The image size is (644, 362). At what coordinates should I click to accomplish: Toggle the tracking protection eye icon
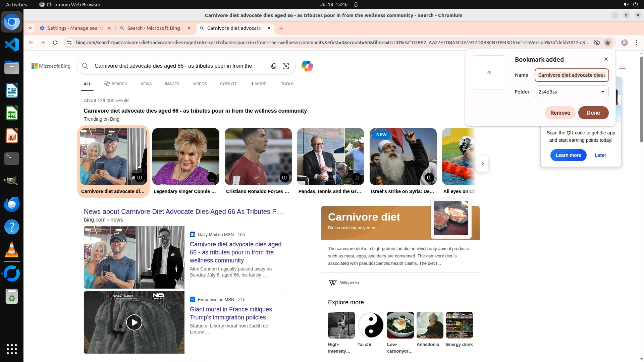tap(597, 43)
